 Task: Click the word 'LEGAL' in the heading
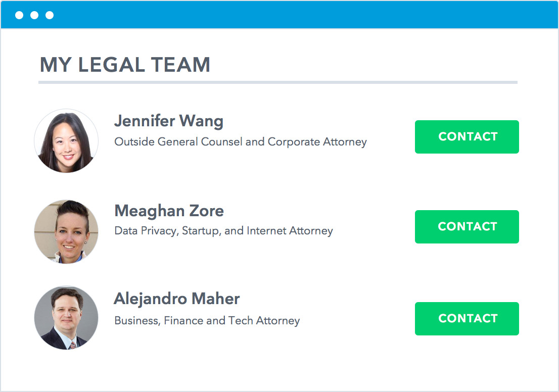[111, 65]
